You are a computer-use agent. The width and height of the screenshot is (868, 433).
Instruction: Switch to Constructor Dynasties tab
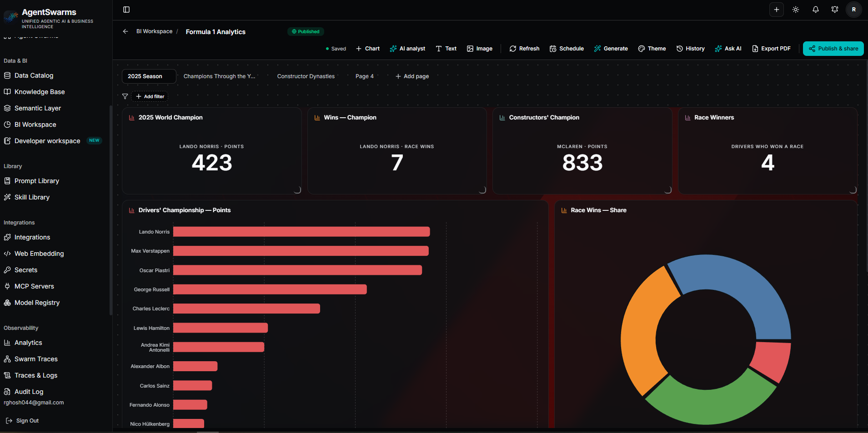point(306,76)
